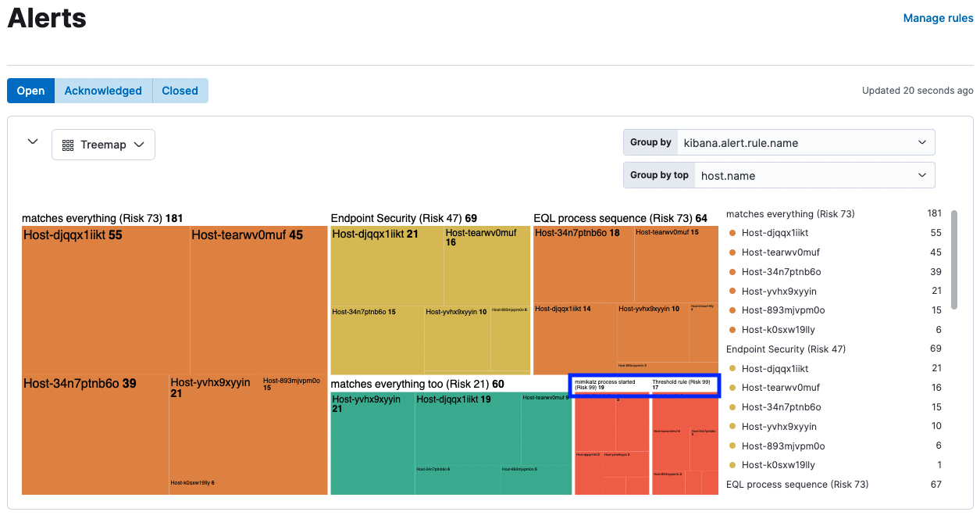Select yellow treemap cell Host-tearwv0muf 16

click(x=486, y=267)
